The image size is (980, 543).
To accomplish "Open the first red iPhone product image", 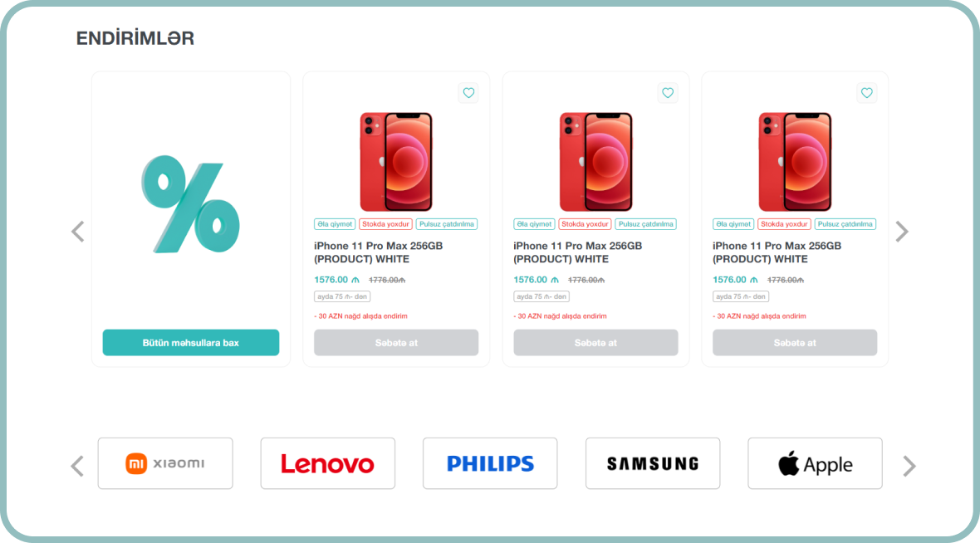I will point(396,162).
